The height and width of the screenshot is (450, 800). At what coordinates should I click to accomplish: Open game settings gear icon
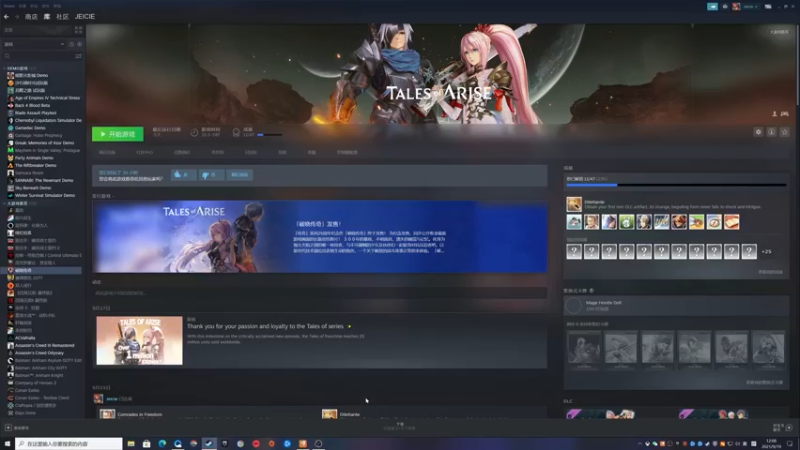pyautogui.click(x=758, y=132)
